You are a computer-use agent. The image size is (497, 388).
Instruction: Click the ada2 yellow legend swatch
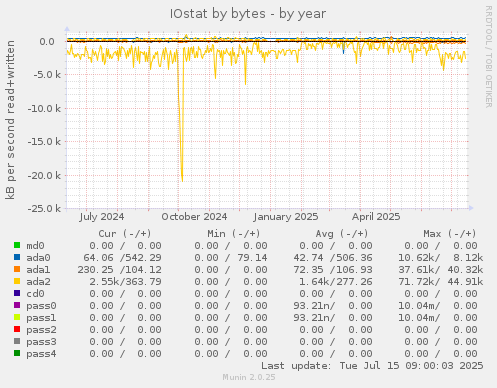coord(17,281)
